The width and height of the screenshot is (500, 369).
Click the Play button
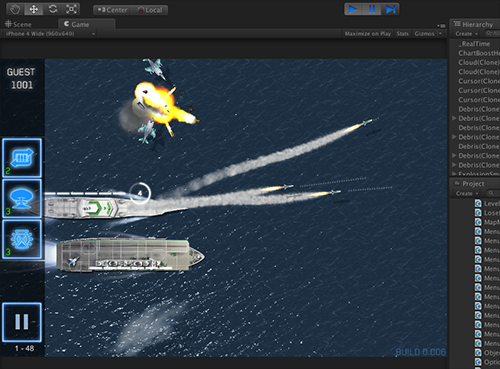pos(353,9)
